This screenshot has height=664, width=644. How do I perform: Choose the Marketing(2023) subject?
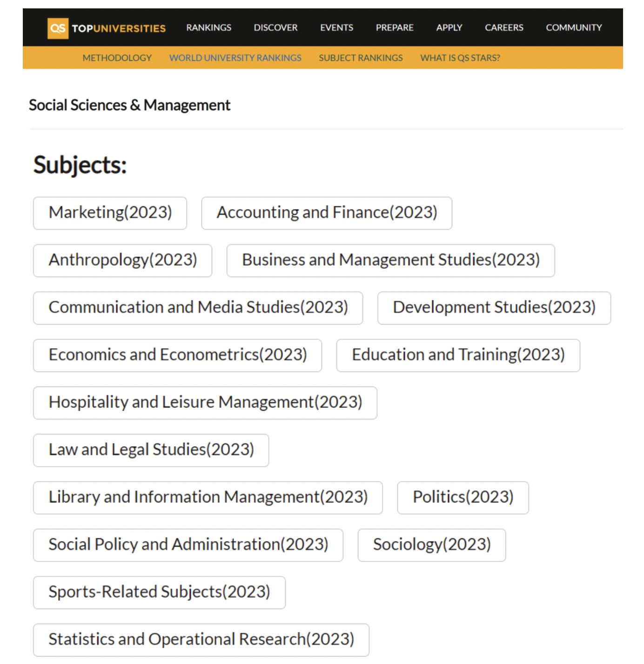pyautogui.click(x=110, y=213)
